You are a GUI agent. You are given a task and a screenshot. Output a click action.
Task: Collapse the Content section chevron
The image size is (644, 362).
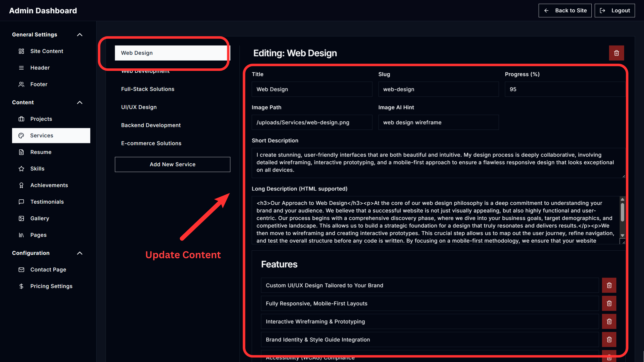point(79,103)
